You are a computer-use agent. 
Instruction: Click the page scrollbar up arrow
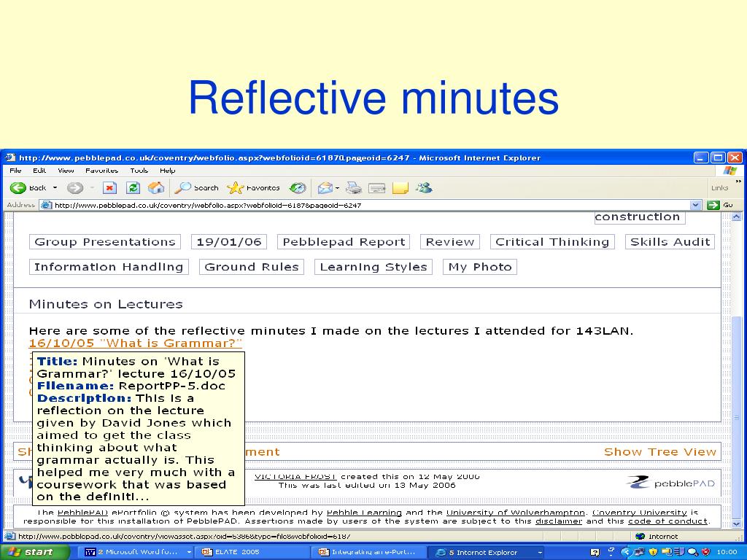pos(736,217)
